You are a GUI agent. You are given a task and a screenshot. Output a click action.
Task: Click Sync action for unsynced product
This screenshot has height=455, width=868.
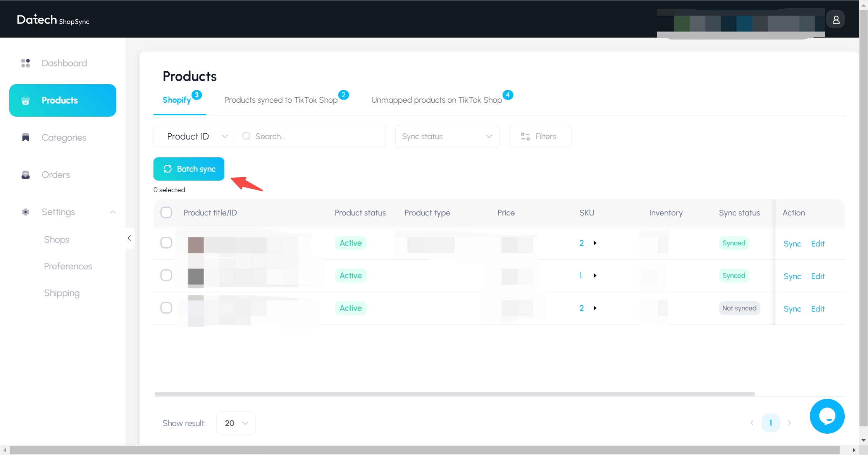pyautogui.click(x=792, y=308)
